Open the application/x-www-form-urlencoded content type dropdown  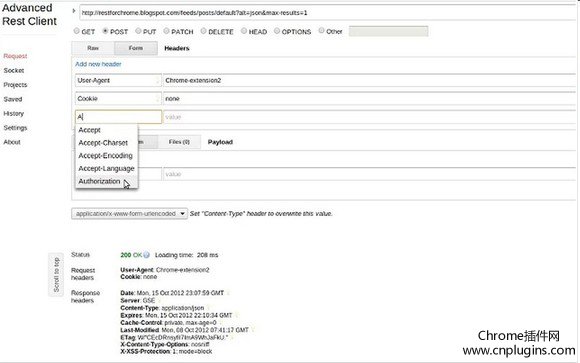[x=129, y=214]
